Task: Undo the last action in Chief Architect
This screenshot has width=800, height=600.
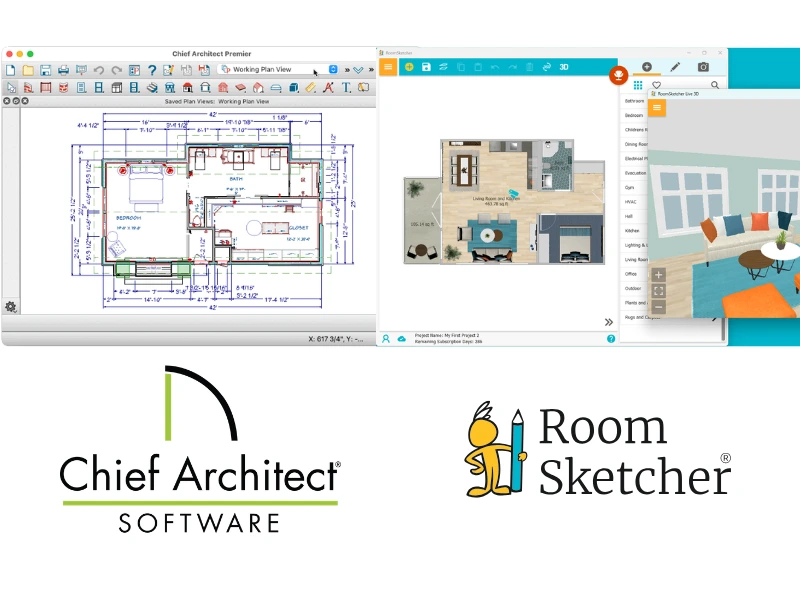Action: 100,70
